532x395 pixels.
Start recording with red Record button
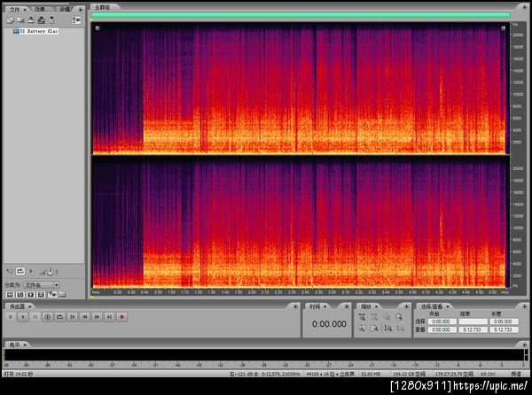pyautogui.click(x=121, y=317)
